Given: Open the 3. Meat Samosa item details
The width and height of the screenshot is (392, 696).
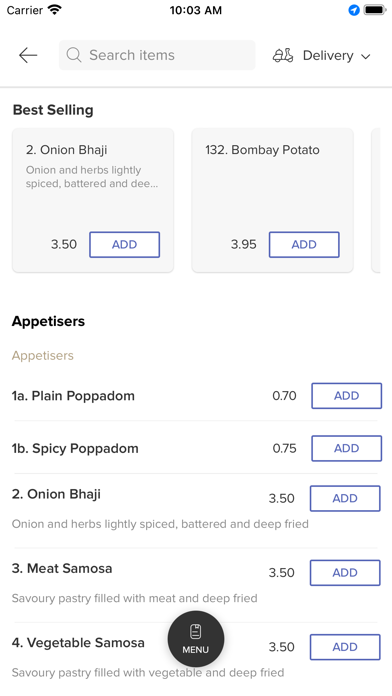Looking at the screenshot, I should tap(62, 568).
